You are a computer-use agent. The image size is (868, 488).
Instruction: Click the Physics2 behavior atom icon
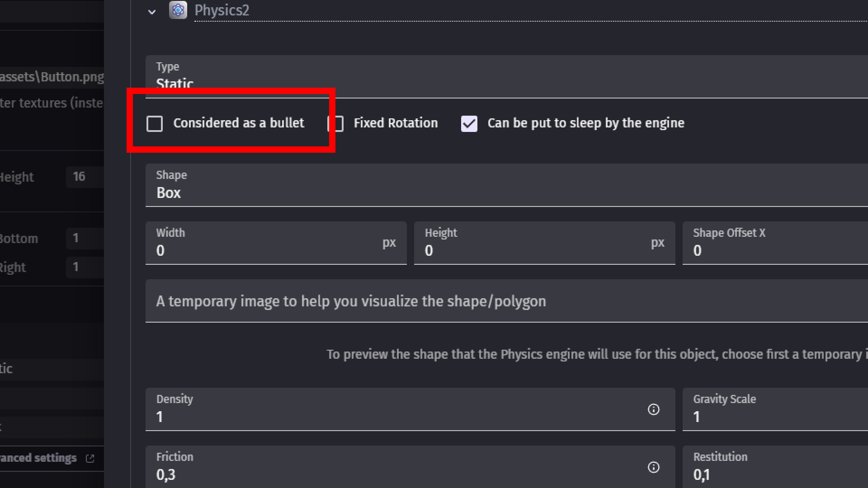pos(178,10)
